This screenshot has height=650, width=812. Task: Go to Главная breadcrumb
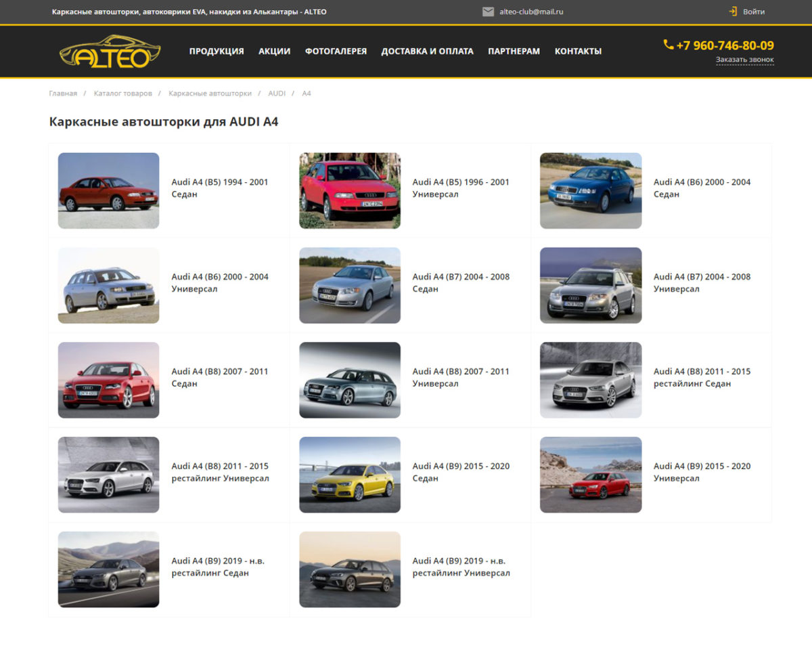(x=63, y=93)
